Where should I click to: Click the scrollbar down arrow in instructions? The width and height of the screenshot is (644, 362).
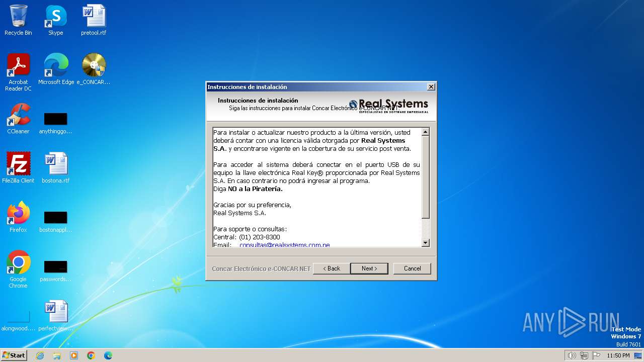point(426,243)
